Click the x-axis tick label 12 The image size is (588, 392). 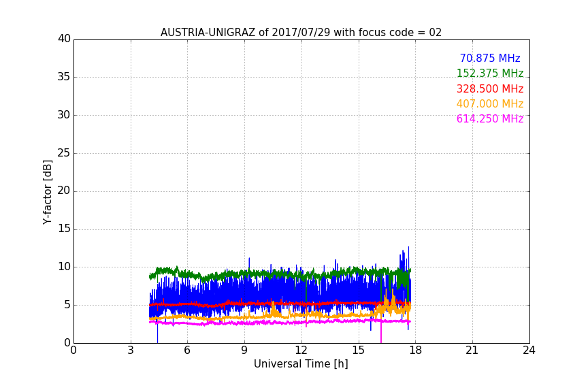point(301,350)
